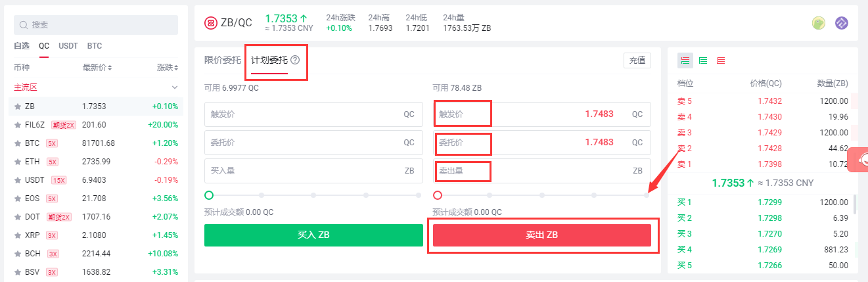Select the USDT market tab

tap(68, 46)
